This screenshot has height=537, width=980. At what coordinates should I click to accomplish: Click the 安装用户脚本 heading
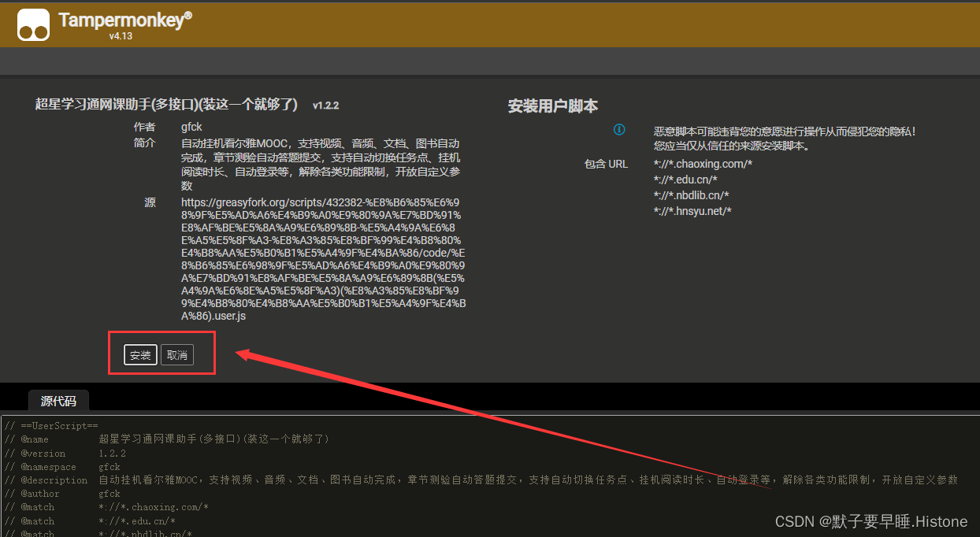pyautogui.click(x=553, y=106)
